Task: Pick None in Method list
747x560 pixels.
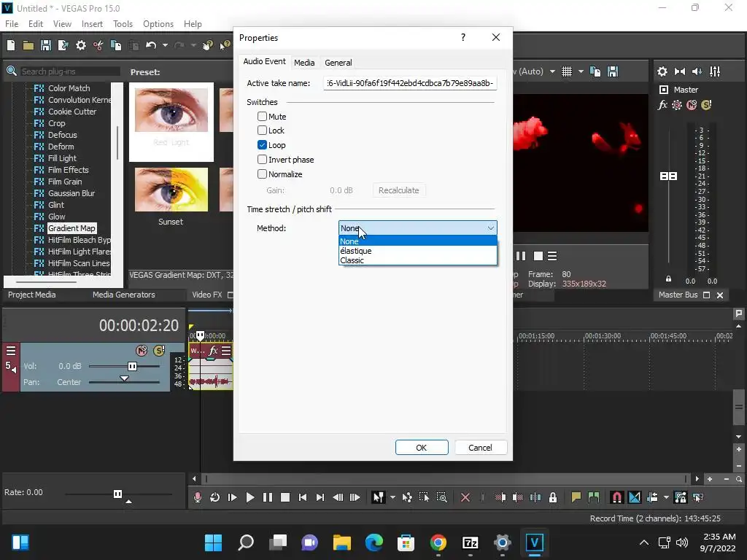Action: point(418,241)
